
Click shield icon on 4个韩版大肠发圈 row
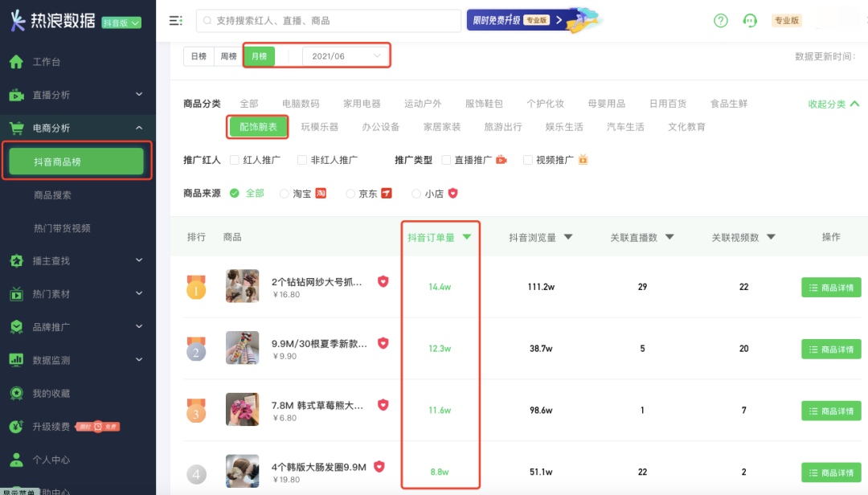379,466
